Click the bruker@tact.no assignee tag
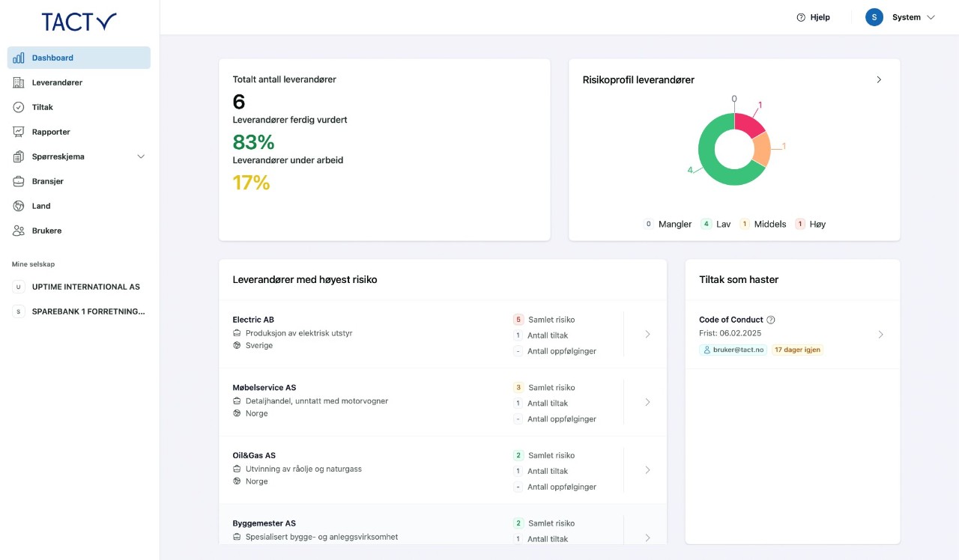The image size is (959, 560). [x=733, y=350]
